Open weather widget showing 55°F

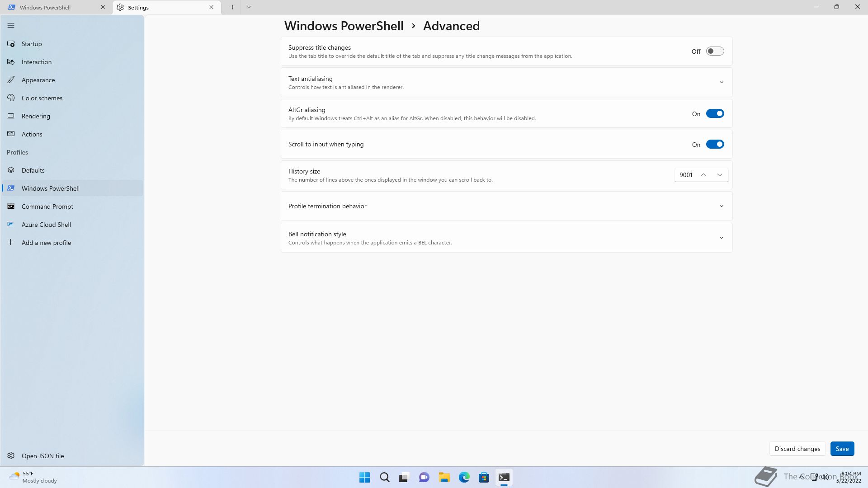pyautogui.click(x=33, y=477)
